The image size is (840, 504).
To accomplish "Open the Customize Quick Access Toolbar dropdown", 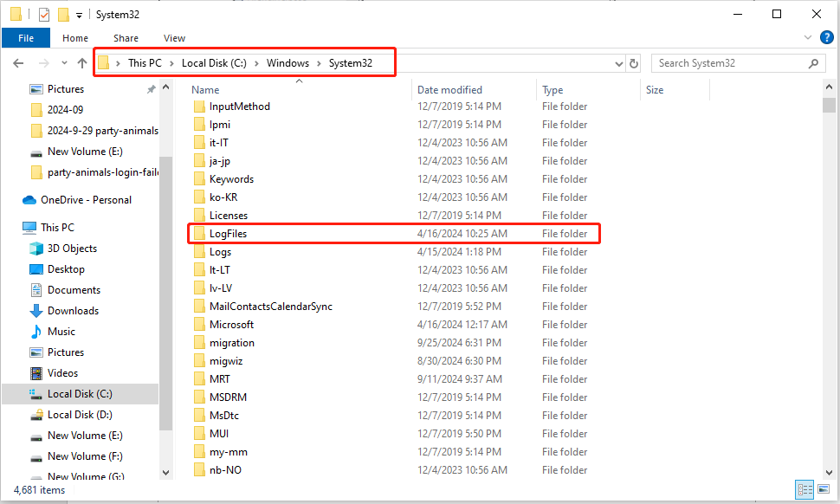I will pos(79,16).
